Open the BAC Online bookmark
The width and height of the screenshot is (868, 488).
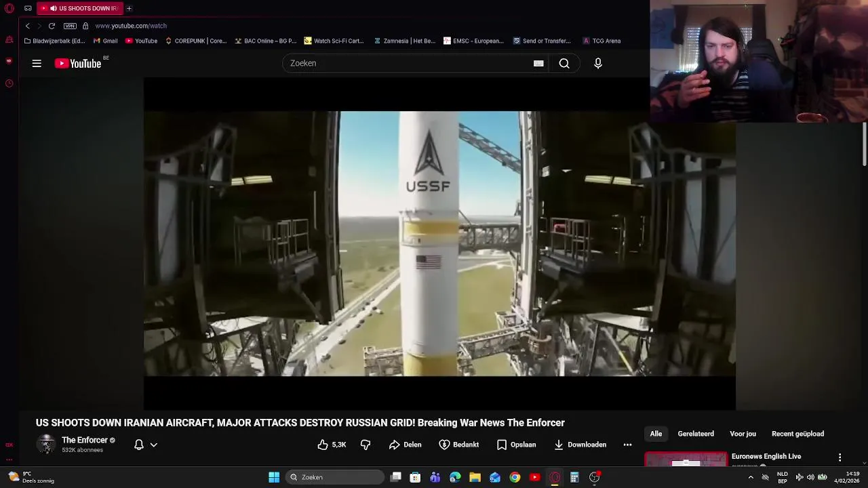click(266, 41)
